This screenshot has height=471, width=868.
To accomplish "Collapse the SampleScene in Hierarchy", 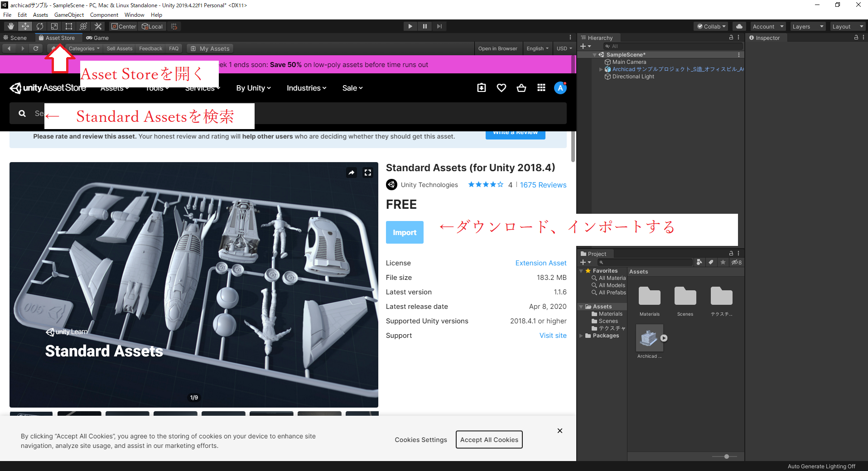I will pyautogui.click(x=594, y=55).
